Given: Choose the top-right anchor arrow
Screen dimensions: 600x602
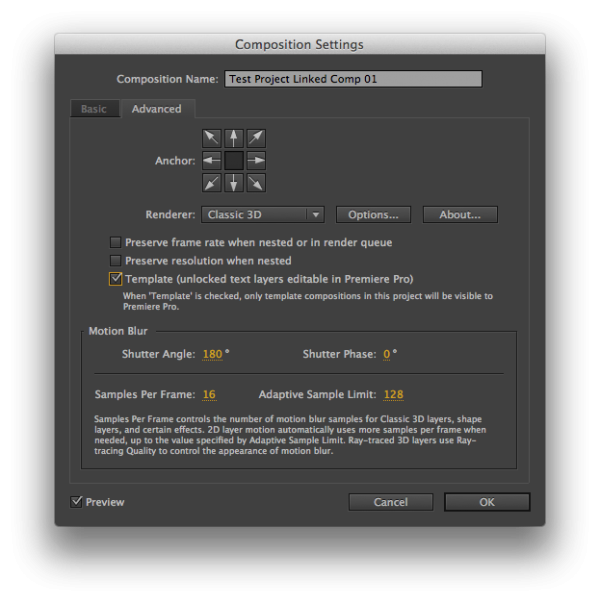Looking at the screenshot, I should pos(256,138).
